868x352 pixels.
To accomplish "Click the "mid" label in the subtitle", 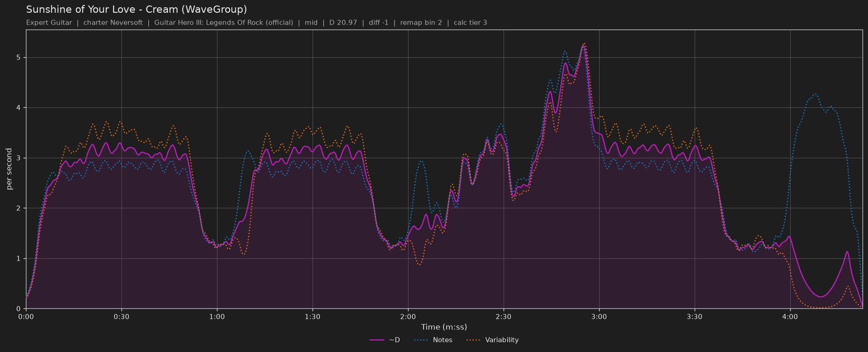I will [x=311, y=23].
